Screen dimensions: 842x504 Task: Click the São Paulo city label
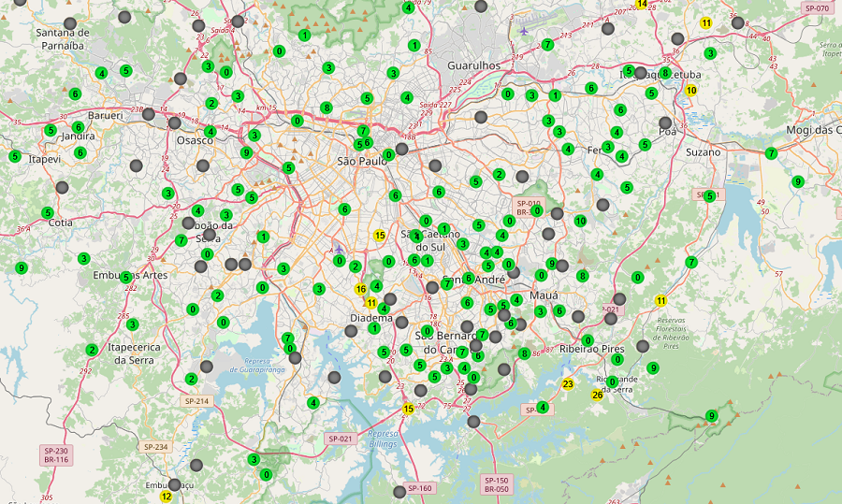[x=362, y=161]
